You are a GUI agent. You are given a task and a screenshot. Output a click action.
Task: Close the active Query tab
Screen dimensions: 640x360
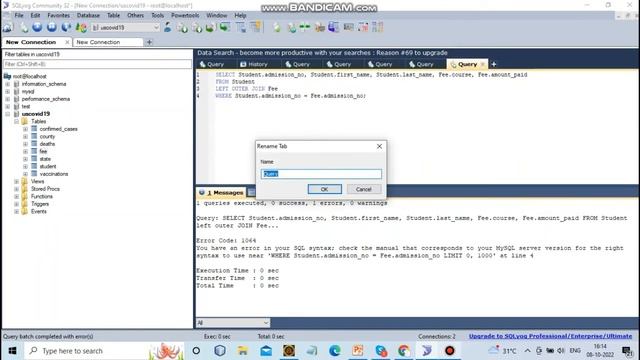pyautogui.click(x=483, y=64)
